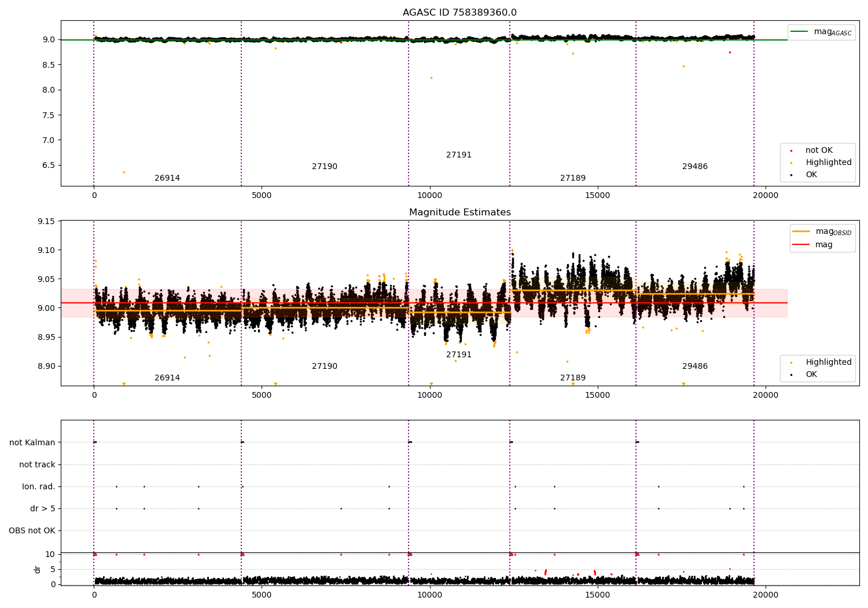The height and width of the screenshot is (608, 868).
Task: Click the 15000 x-tick under the bottom plot
Action: (x=598, y=595)
